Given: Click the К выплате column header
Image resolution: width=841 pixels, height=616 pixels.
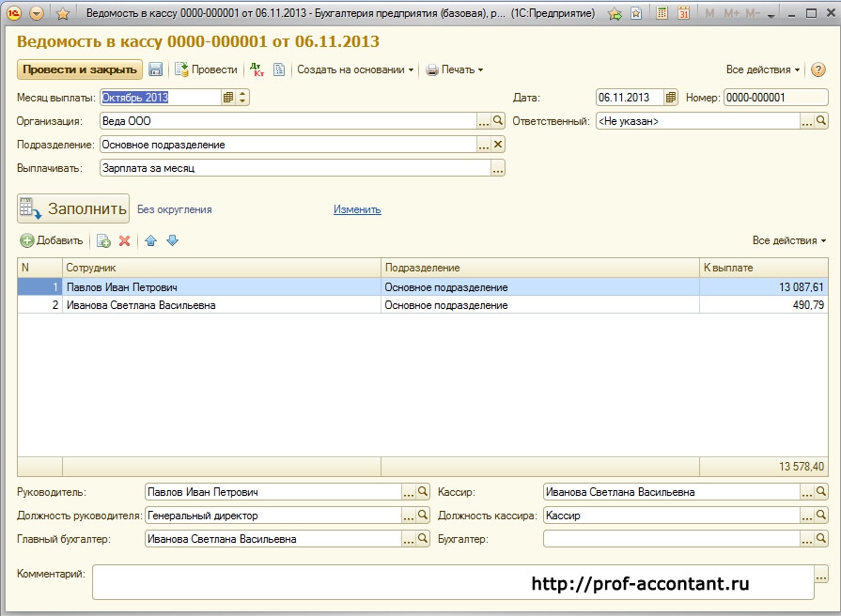Looking at the screenshot, I should tap(763, 268).
